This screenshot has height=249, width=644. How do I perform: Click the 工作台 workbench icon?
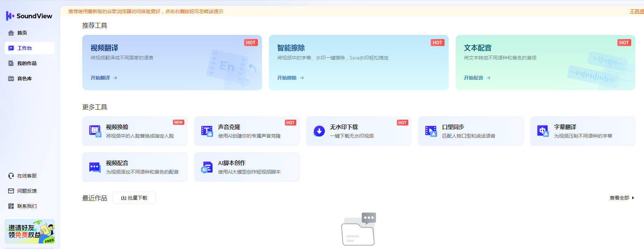pyautogui.click(x=11, y=48)
